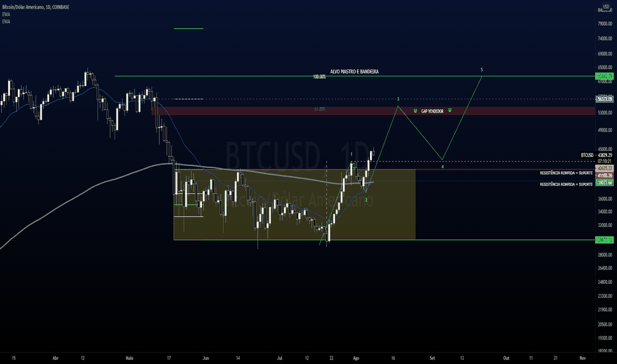Open the Bitcoin/Dólar Americano symbol title
The width and height of the screenshot is (617, 364).
pyautogui.click(x=36, y=7)
